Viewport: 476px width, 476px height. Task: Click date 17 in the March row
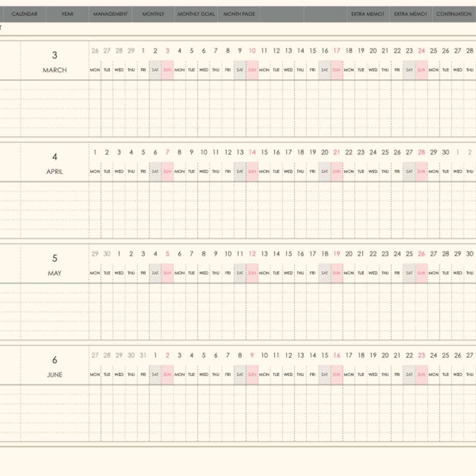click(x=337, y=51)
